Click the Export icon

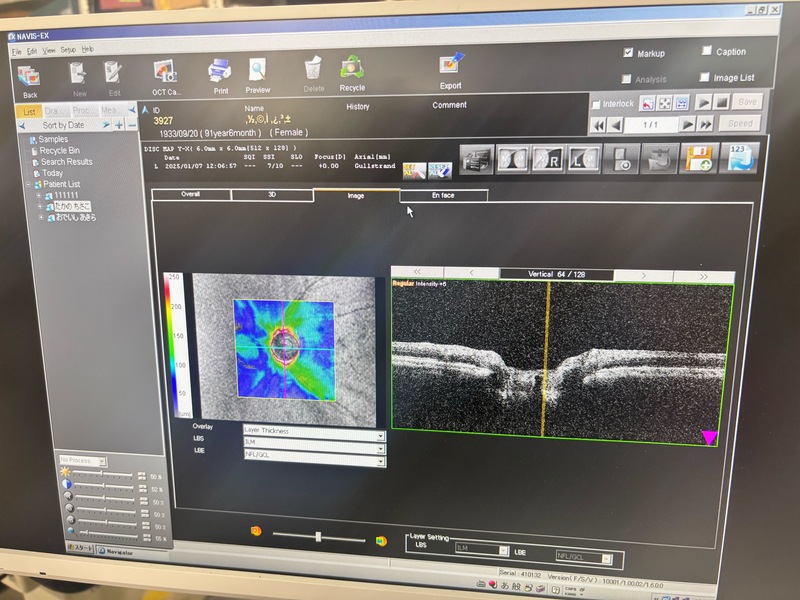pyautogui.click(x=450, y=68)
